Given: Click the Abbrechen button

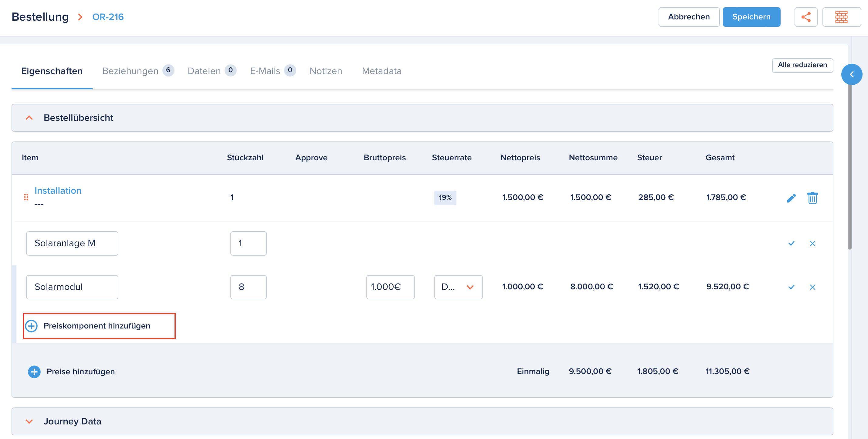Looking at the screenshot, I should [x=689, y=17].
